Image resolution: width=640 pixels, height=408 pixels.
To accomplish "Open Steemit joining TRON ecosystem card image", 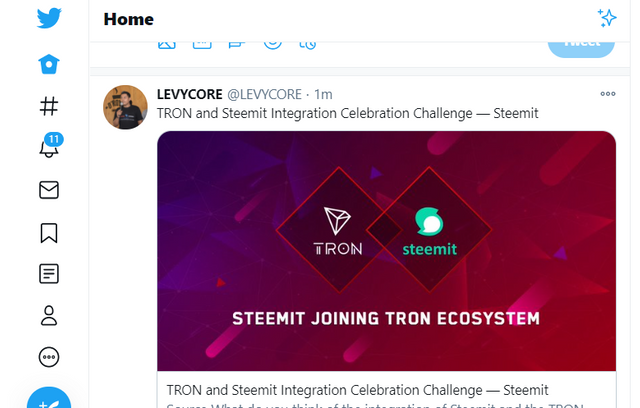I will (x=387, y=251).
